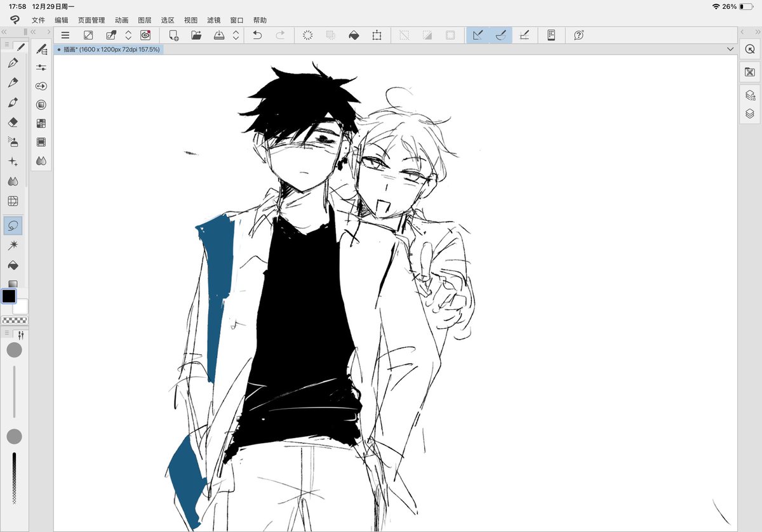
Task: Save the file with the tray icon
Action: [219, 36]
